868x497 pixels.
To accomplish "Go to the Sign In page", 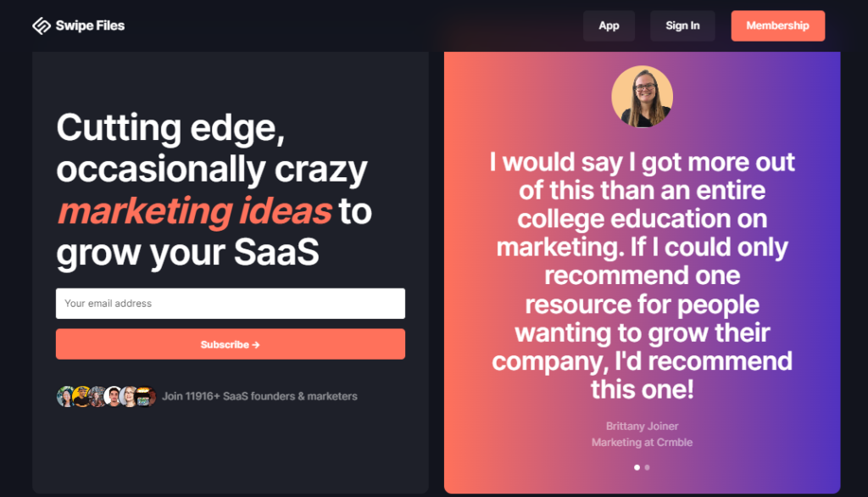I will (x=682, y=25).
